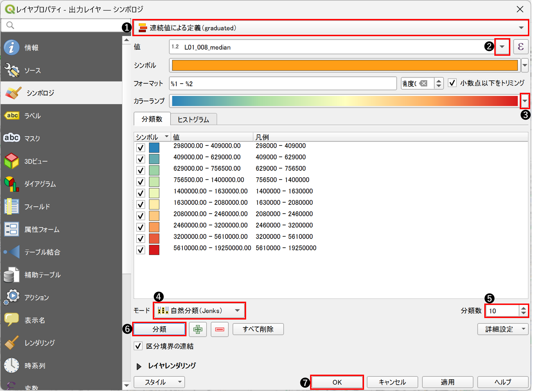
Task: Remove selected class with red minus
Action: pos(220,329)
